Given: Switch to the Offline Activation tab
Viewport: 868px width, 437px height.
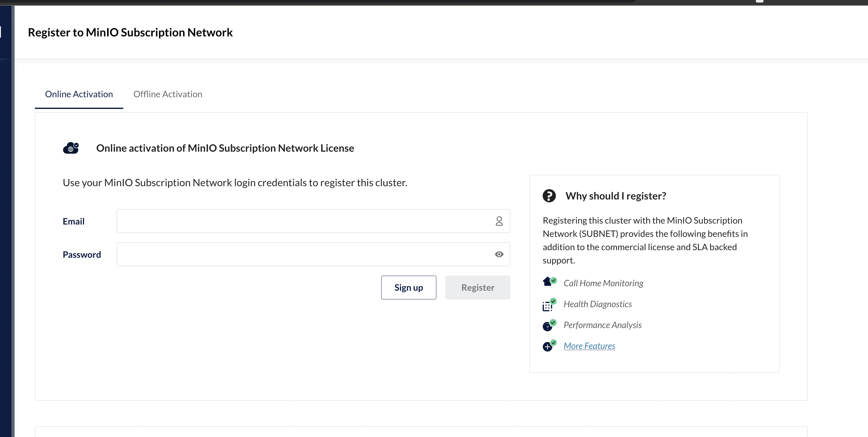Looking at the screenshot, I should click(168, 94).
